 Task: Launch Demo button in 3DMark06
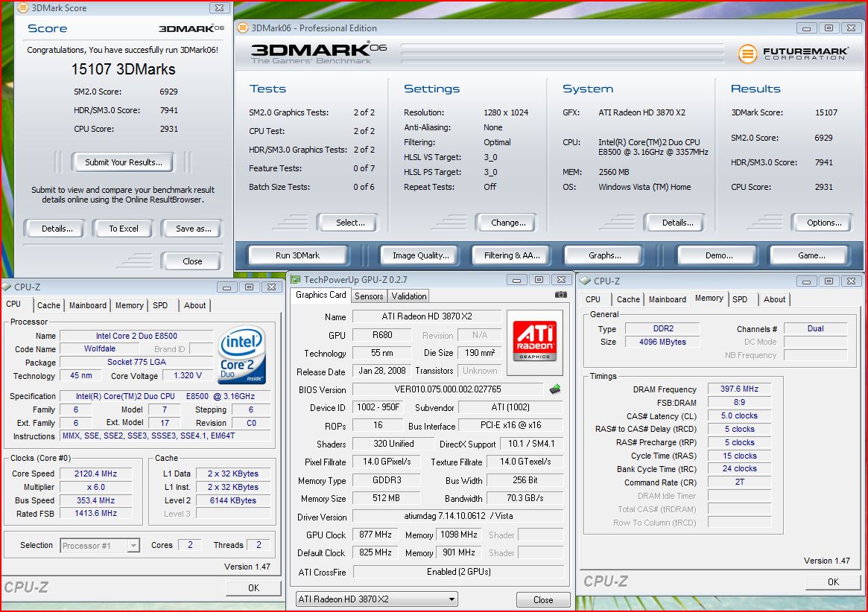tap(719, 255)
